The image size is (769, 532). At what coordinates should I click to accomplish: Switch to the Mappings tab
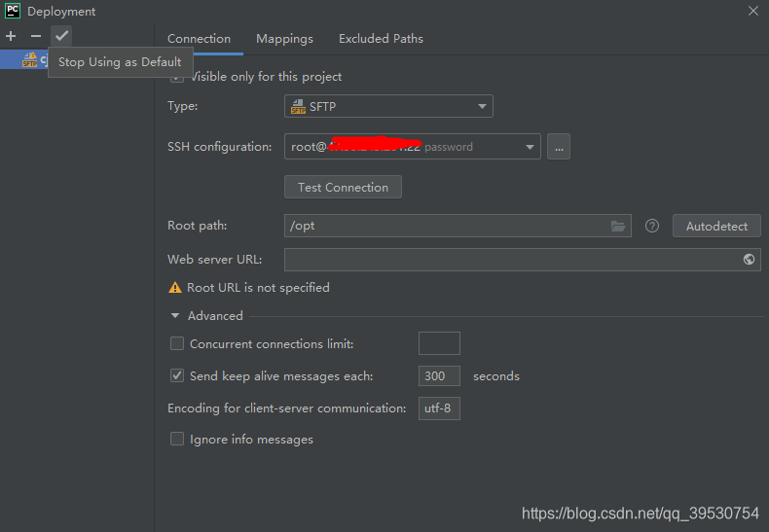[284, 39]
